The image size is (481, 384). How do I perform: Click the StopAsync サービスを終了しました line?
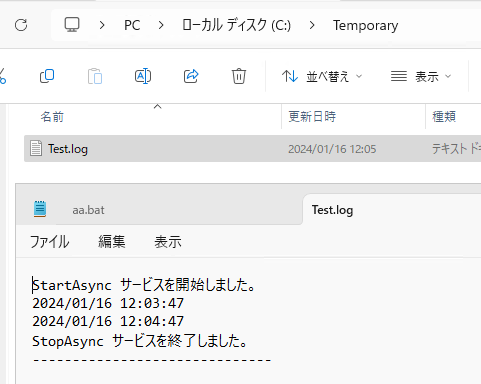click(140, 341)
